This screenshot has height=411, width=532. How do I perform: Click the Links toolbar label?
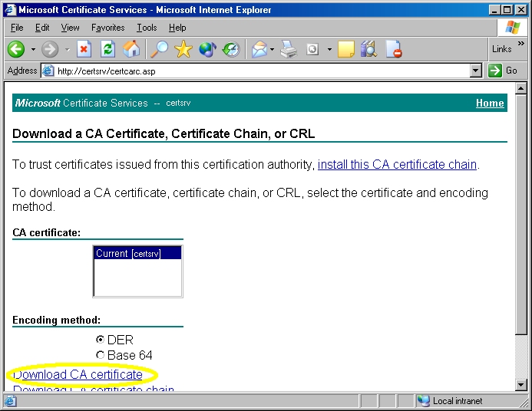[x=501, y=49]
